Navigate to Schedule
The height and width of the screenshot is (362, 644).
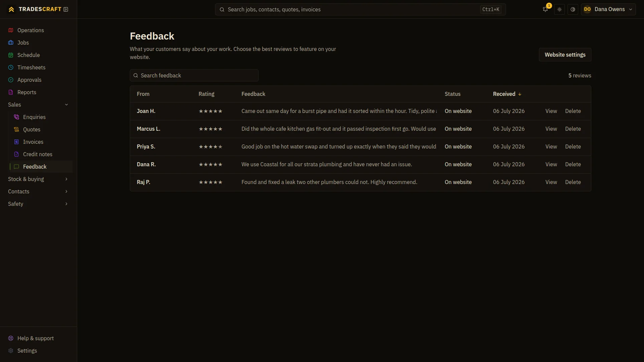39,55
